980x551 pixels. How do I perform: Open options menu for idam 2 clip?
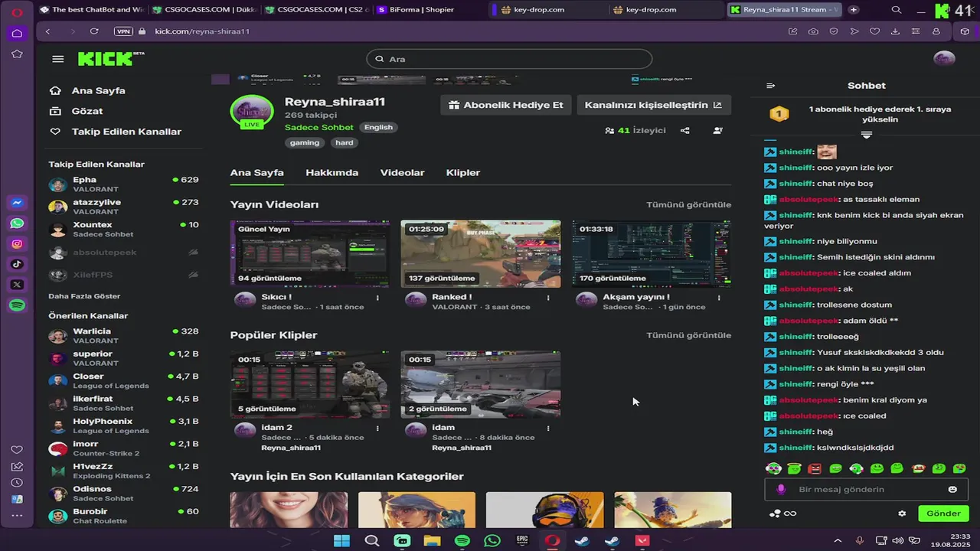coord(377,429)
